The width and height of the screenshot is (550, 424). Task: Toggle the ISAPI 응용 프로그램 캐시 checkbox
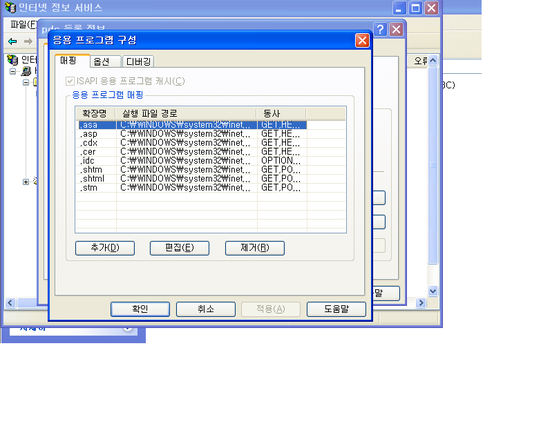(70, 81)
